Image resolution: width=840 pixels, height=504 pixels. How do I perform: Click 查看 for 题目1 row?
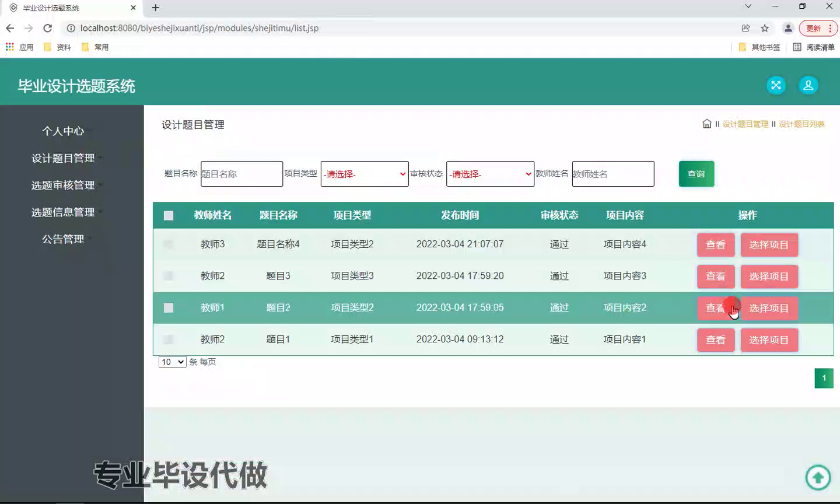716,339
